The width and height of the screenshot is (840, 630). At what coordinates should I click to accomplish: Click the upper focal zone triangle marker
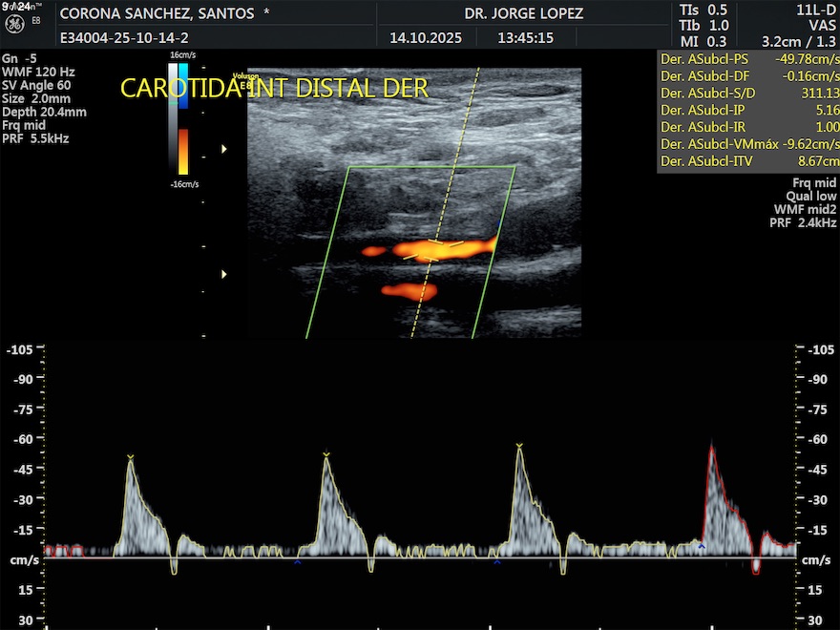click(224, 149)
